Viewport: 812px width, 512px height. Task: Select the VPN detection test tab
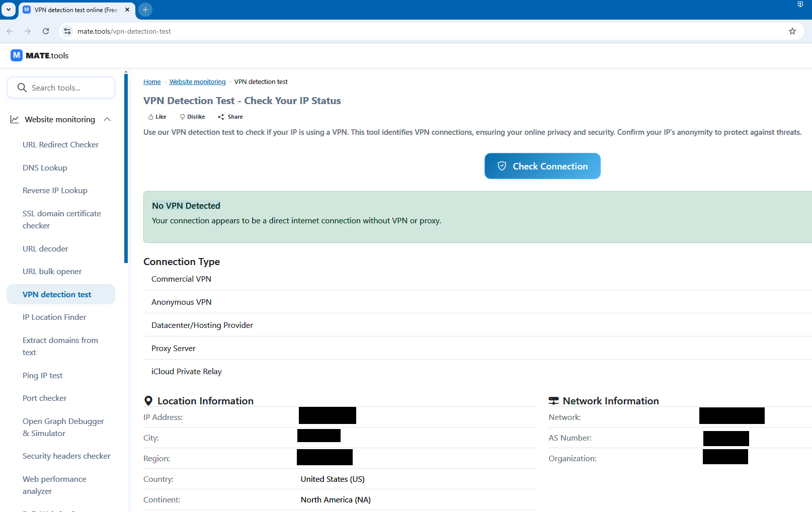click(x=75, y=10)
